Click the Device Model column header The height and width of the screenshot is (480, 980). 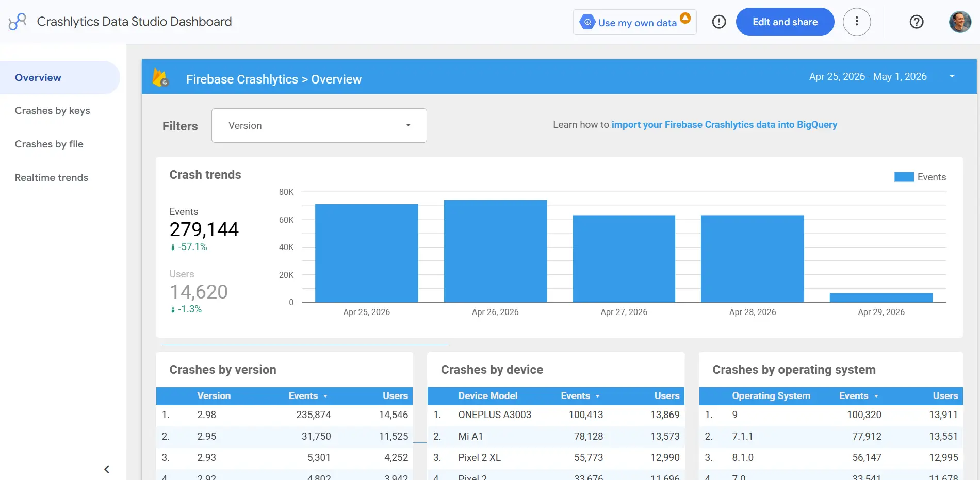coord(488,396)
